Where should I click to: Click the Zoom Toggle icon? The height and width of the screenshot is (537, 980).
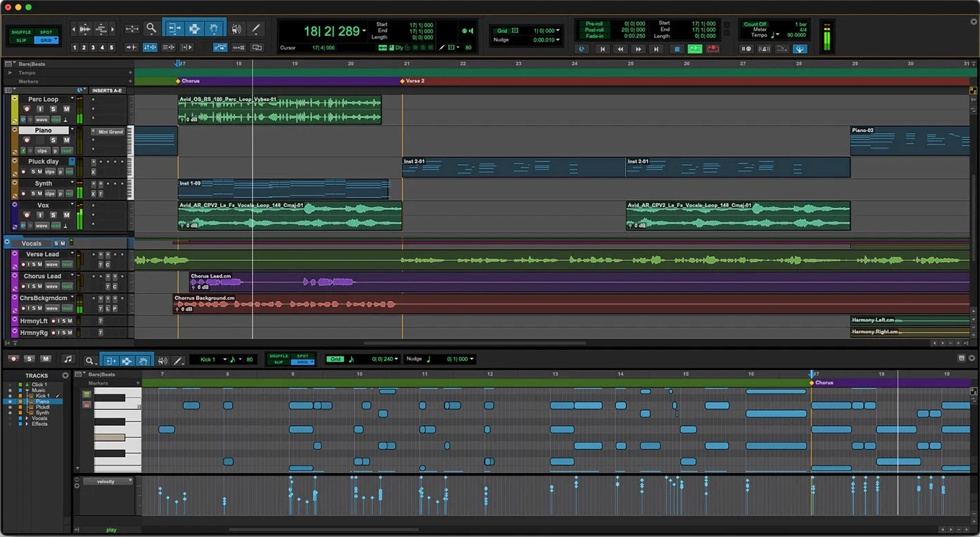[x=132, y=29]
